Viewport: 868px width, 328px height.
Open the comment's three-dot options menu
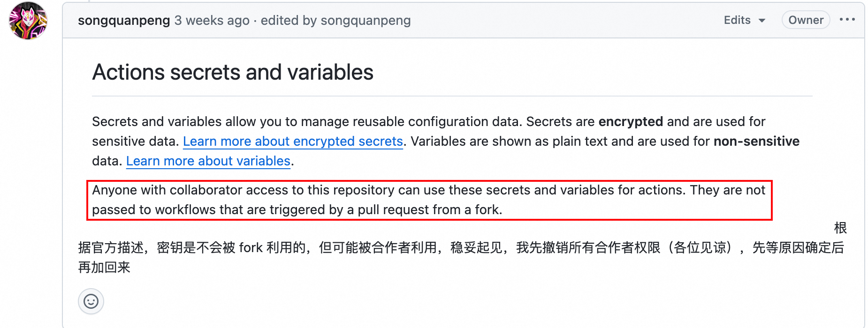coord(847,20)
